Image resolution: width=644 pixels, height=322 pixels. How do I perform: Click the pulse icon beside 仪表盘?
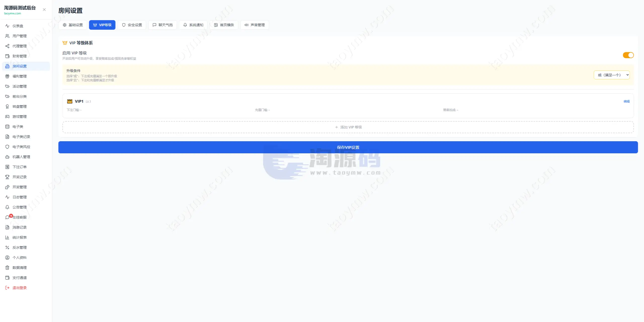(x=7, y=26)
